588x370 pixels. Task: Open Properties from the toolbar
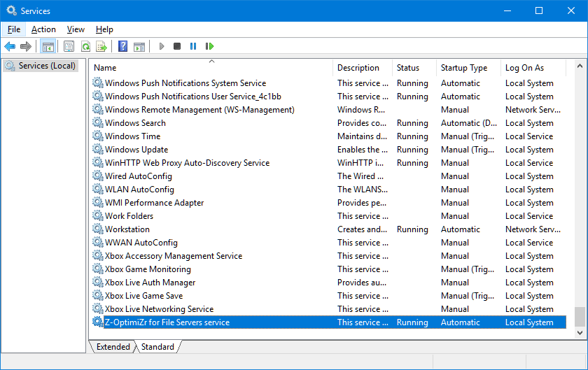pos(69,46)
